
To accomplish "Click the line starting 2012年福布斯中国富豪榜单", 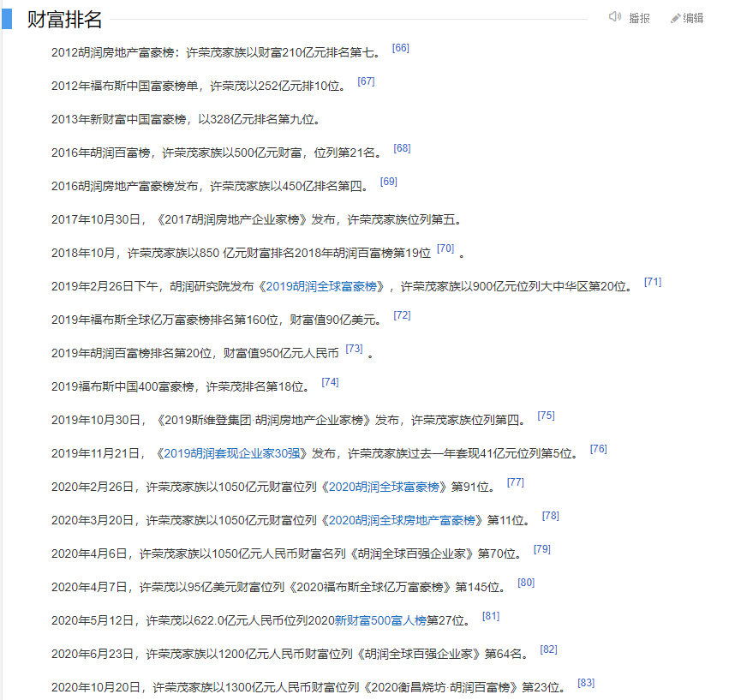I will [x=199, y=86].
